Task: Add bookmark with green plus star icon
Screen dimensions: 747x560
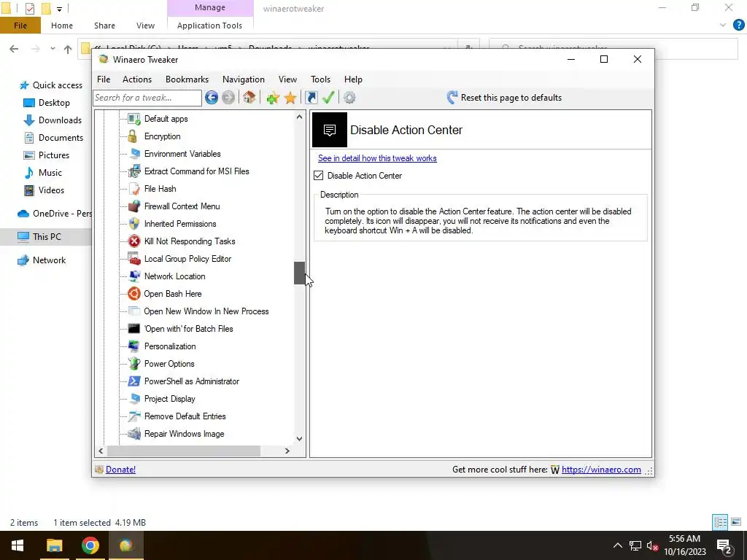Action: (x=273, y=98)
